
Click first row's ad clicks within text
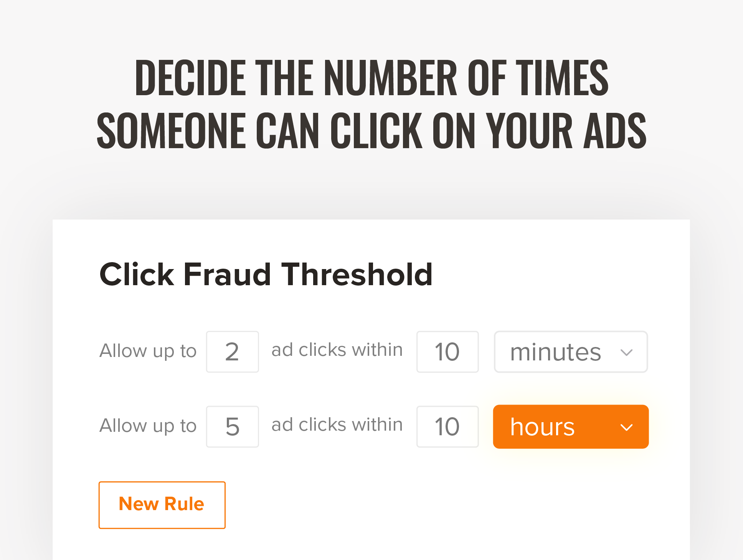click(x=337, y=350)
